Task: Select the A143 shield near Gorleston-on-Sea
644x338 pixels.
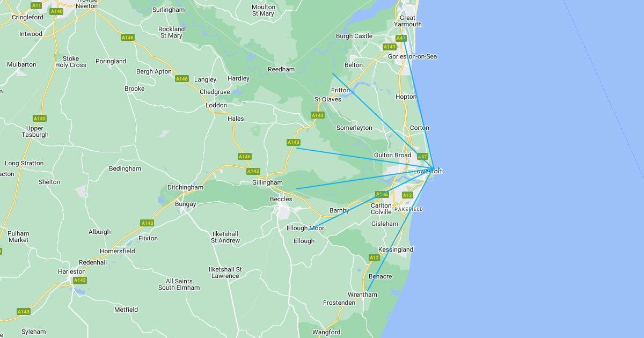Action: pyautogui.click(x=390, y=47)
